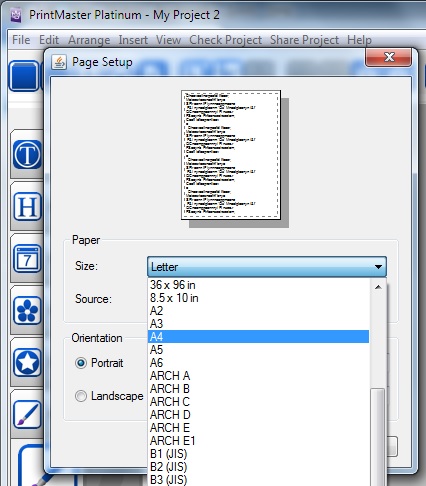Click the page preview thumbnail

click(x=231, y=155)
